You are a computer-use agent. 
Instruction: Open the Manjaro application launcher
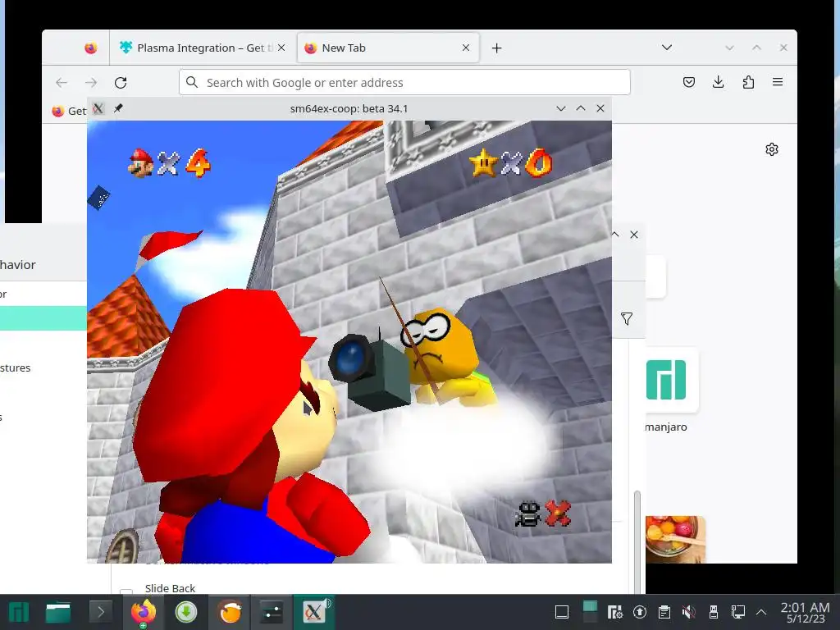pos(18,612)
